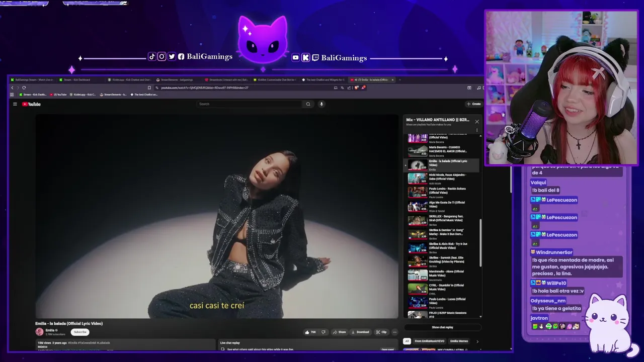Viewport: 644px width, 362px height.
Task: Switch to the Kicklet.app chatbot tab
Action: click(130, 79)
